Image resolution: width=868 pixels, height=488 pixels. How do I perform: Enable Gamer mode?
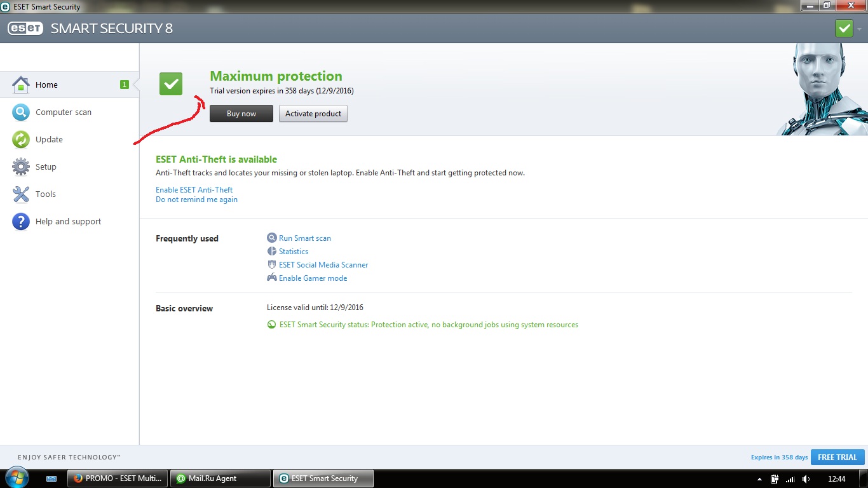pos(313,278)
